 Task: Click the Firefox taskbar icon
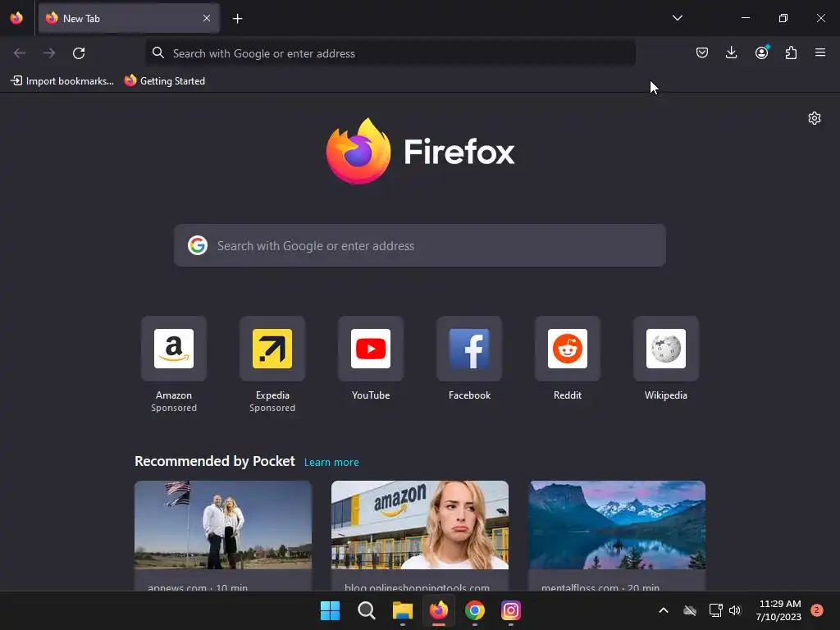point(439,610)
